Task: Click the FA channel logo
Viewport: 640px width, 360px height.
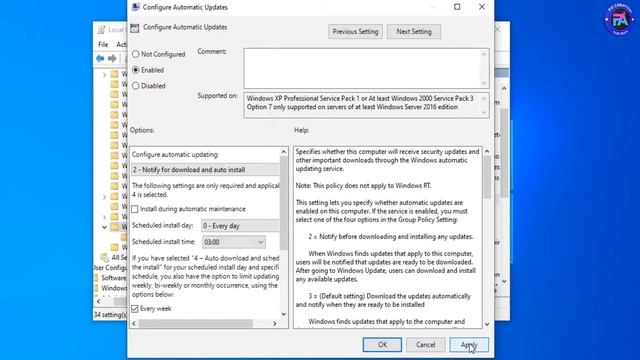Action: pyautogui.click(x=619, y=19)
